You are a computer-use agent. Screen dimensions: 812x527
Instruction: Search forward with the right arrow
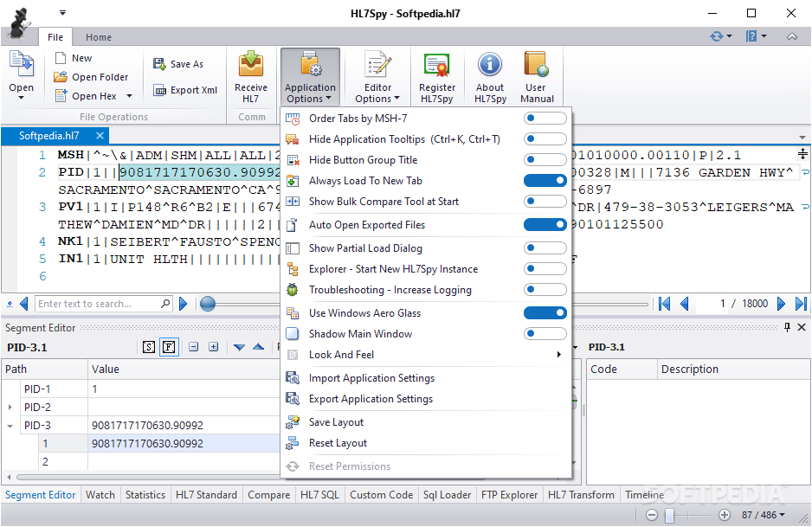pos(183,304)
